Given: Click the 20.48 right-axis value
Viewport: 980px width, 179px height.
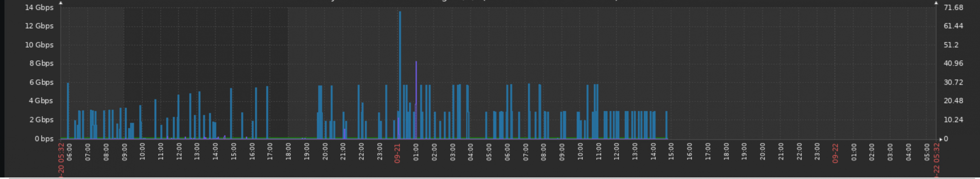Looking at the screenshot, I should point(953,101).
